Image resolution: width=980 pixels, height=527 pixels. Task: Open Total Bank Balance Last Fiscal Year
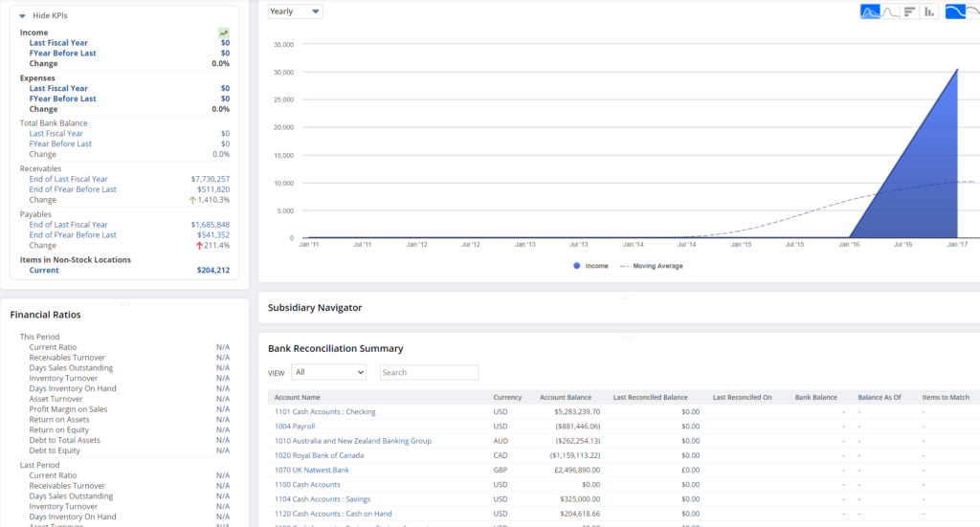[x=56, y=134]
